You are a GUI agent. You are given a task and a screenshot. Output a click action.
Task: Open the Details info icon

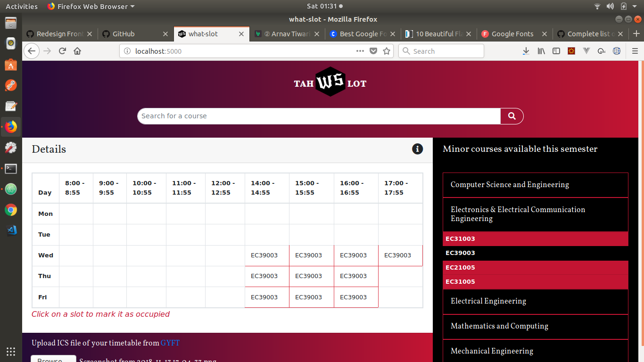click(x=417, y=149)
